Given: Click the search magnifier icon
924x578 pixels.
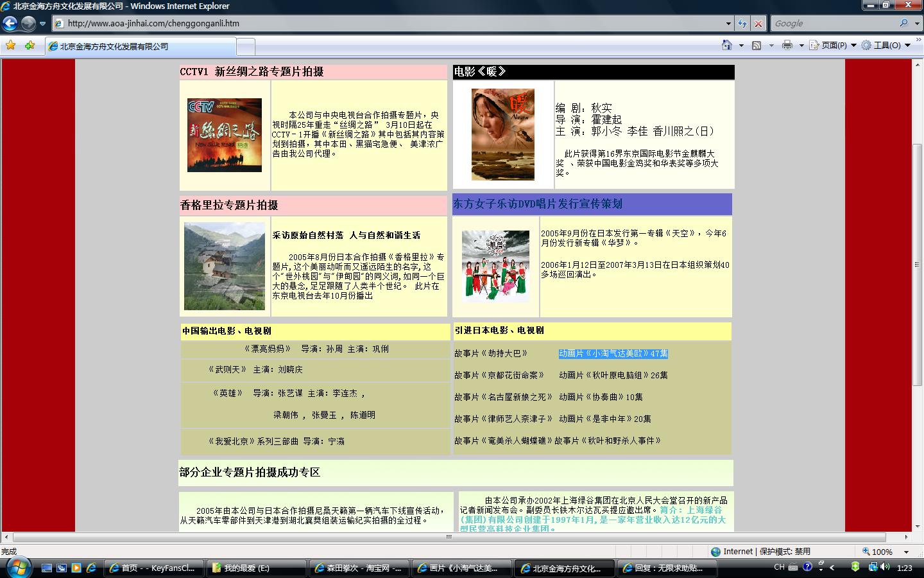Looking at the screenshot, I should pyautogui.click(x=903, y=23).
